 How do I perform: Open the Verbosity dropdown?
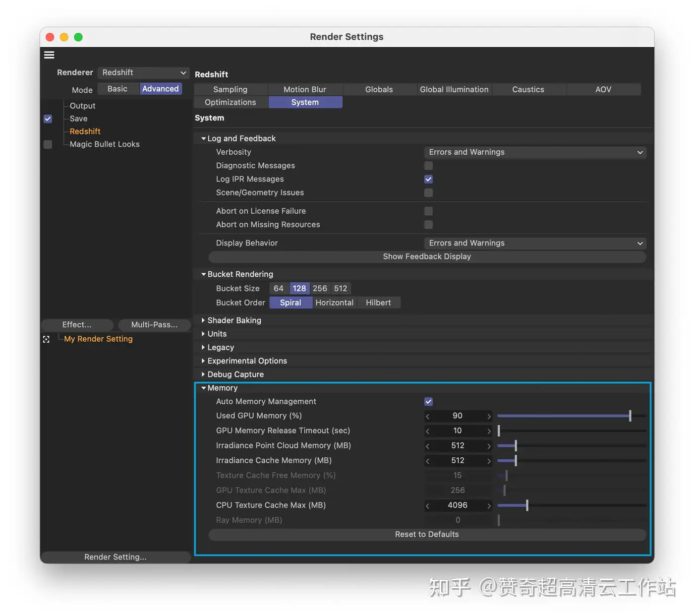coord(535,152)
